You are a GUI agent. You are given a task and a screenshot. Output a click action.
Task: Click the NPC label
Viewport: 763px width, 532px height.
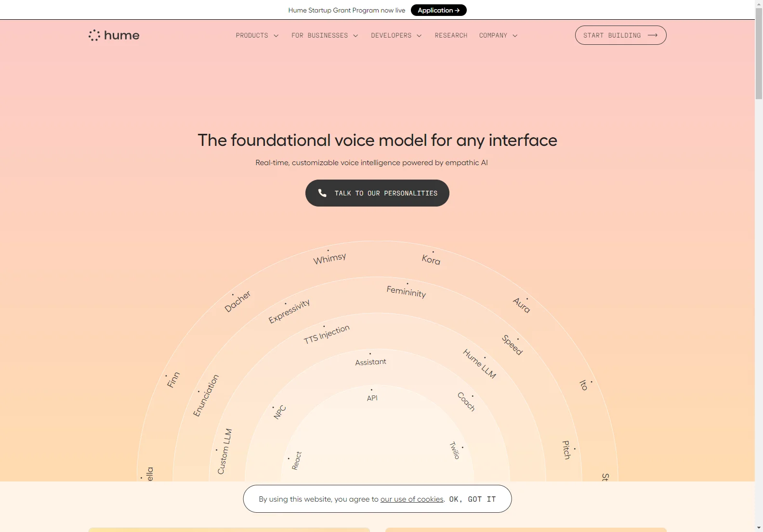click(x=280, y=412)
